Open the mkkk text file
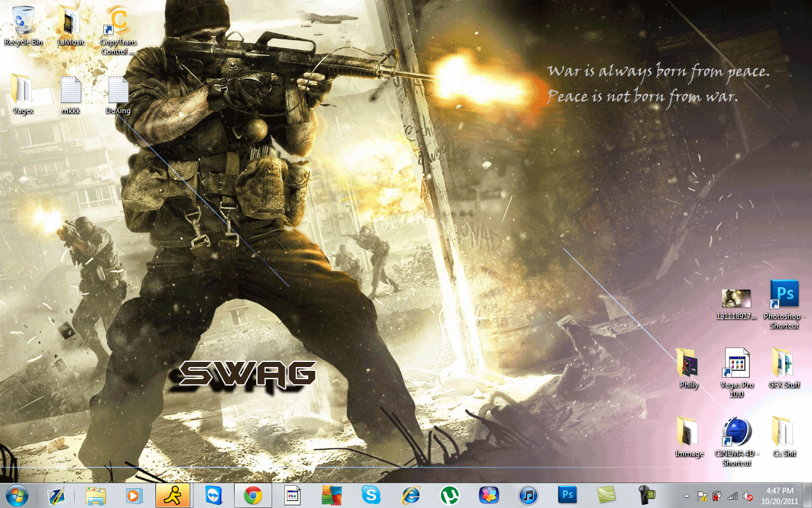 (x=70, y=95)
